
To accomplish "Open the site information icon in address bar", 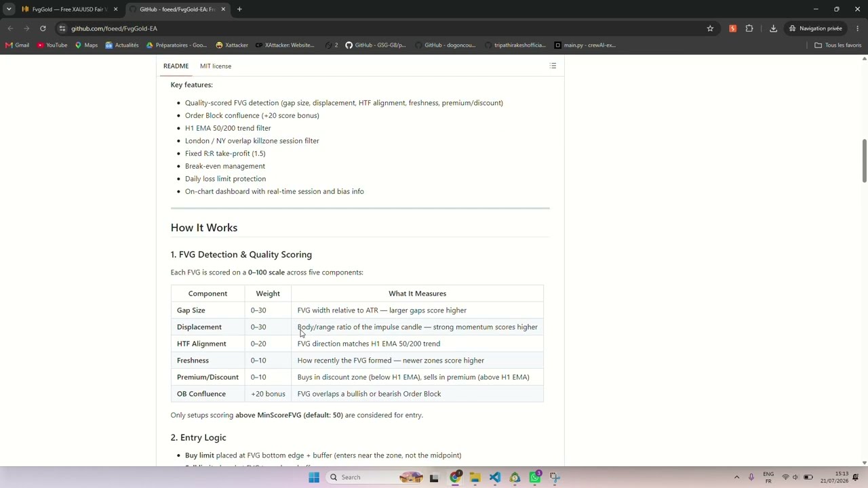I will click(62, 28).
